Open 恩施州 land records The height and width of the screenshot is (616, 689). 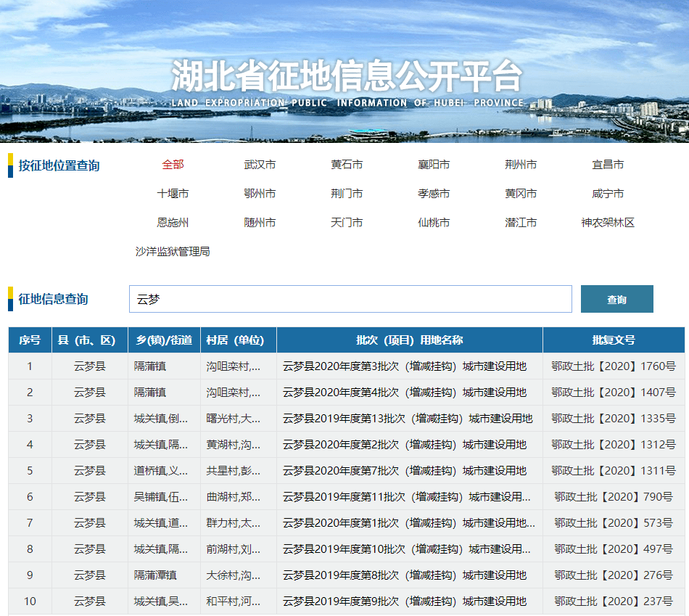[x=173, y=223]
